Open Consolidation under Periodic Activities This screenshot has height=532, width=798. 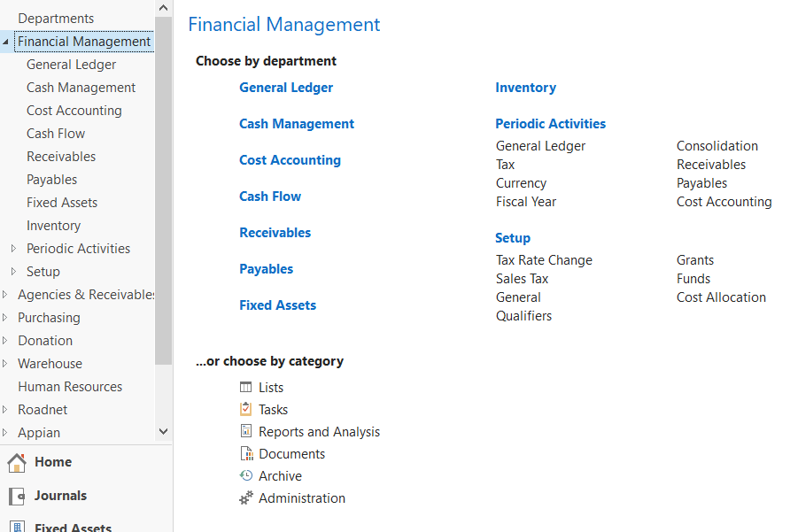pyautogui.click(x=717, y=146)
